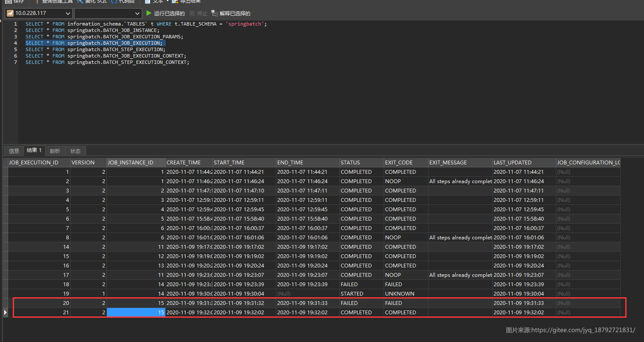Click the STARTED status cell
The image size is (644, 342).
pos(362,294)
